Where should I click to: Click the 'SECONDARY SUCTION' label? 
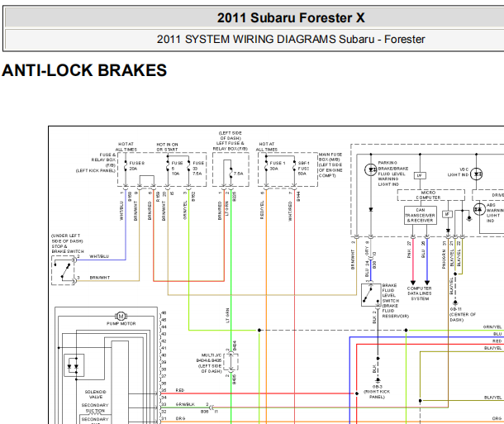(95, 407)
